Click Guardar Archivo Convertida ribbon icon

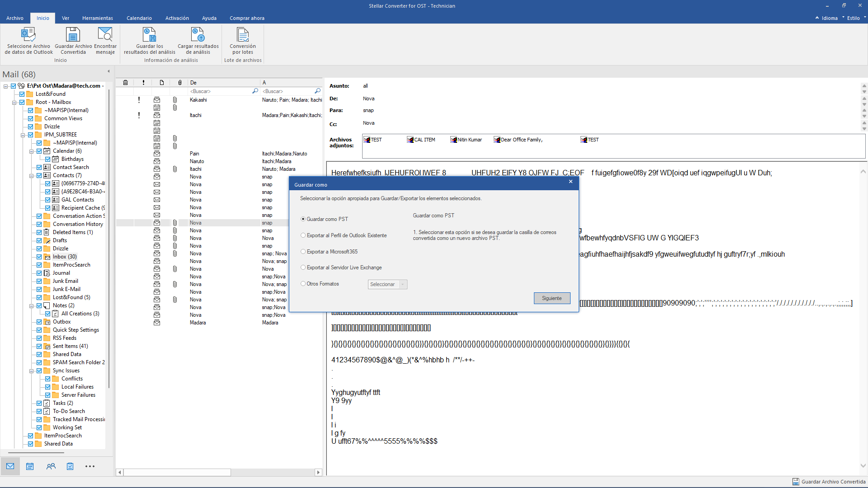point(73,34)
